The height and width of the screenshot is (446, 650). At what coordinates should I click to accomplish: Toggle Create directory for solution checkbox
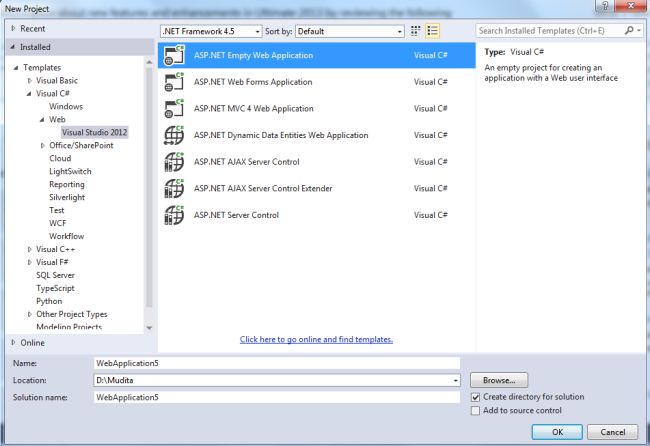[475, 397]
